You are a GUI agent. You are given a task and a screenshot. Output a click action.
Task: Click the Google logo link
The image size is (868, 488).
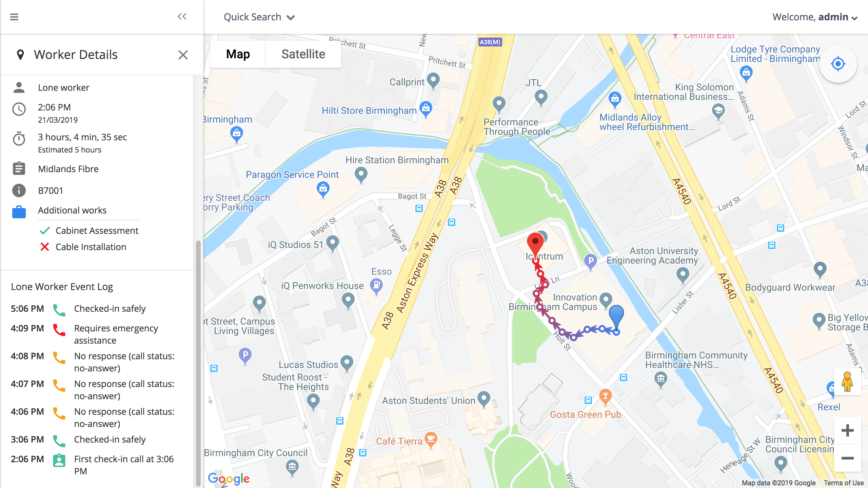[x=229, y=479]
